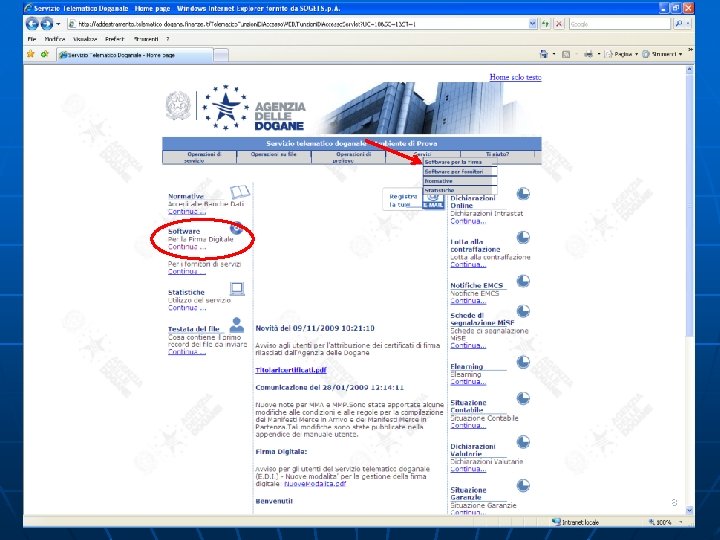Click the vertical scrollbar thumb
The image size is (720, 540).
(689, 207)
